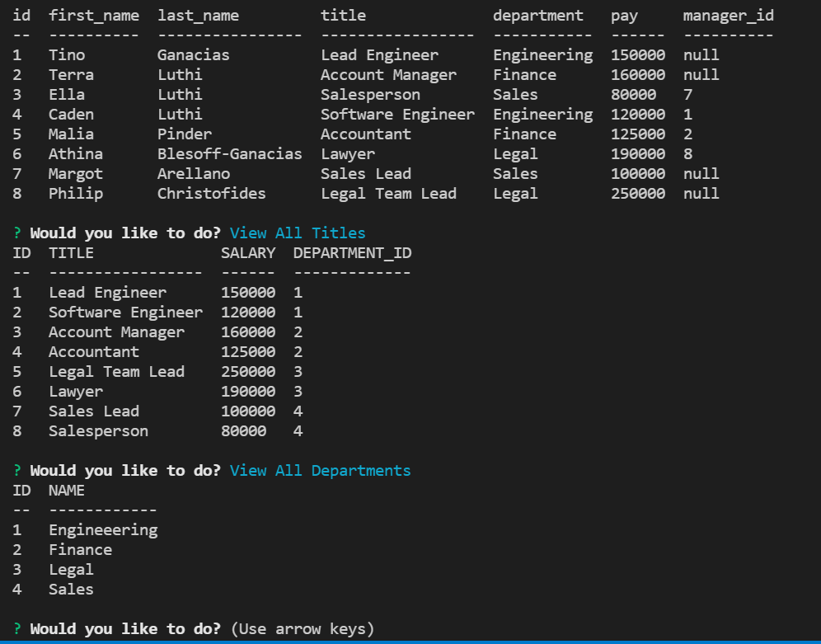Viewport: 821px width, 644px height.
Task: Click Philip Christofides' pay value 250000
Action: 637,193
